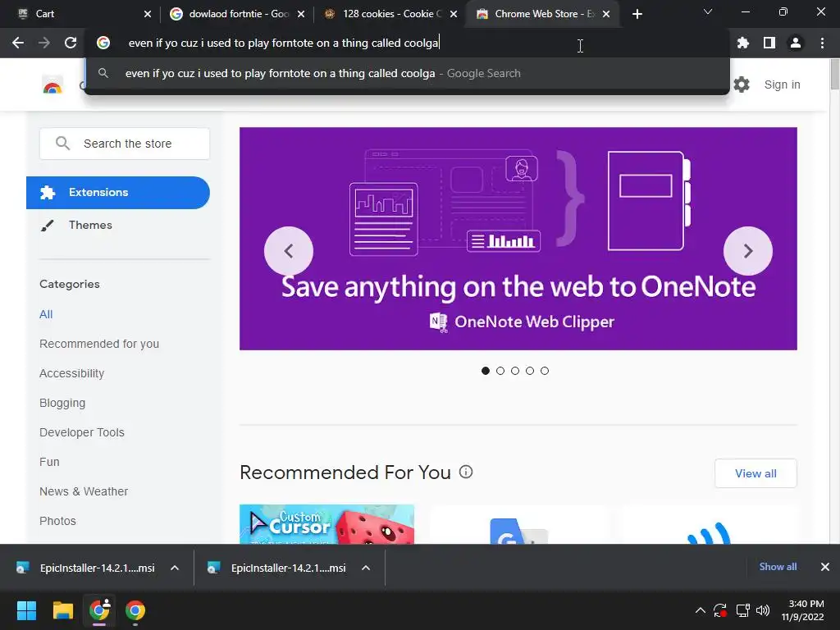Click the sync update tray icon

pyautogui.click(x=720, y=610)
